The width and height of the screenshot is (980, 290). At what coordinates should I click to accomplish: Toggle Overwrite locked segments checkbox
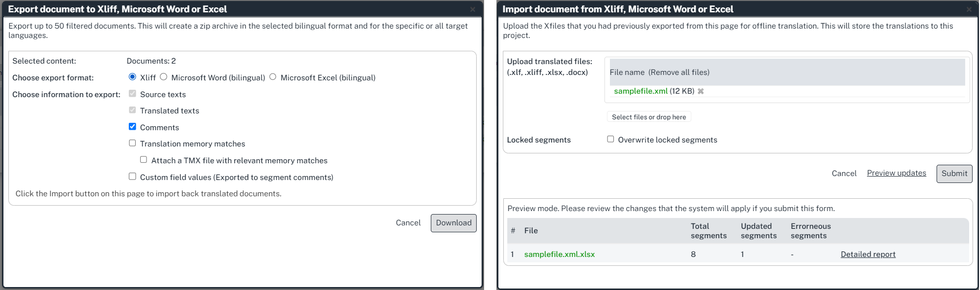(610, 140)
